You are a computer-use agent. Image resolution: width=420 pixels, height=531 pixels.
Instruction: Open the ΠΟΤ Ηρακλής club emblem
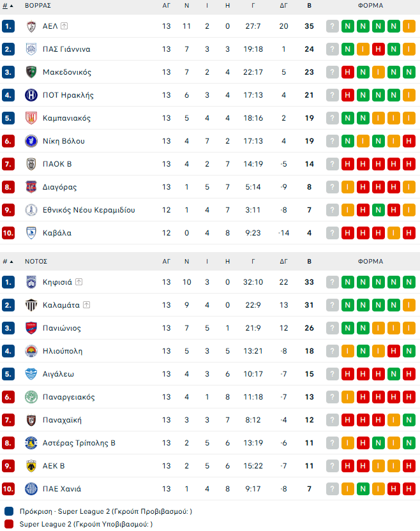pos(31,95)
